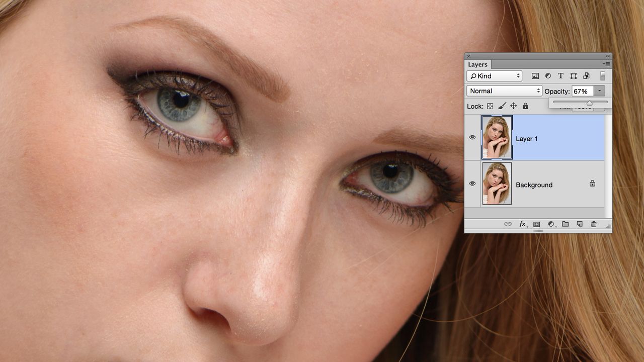
Task: Filter layers by type layers icon
Action: pyautogui.click(x=560, y=76)
